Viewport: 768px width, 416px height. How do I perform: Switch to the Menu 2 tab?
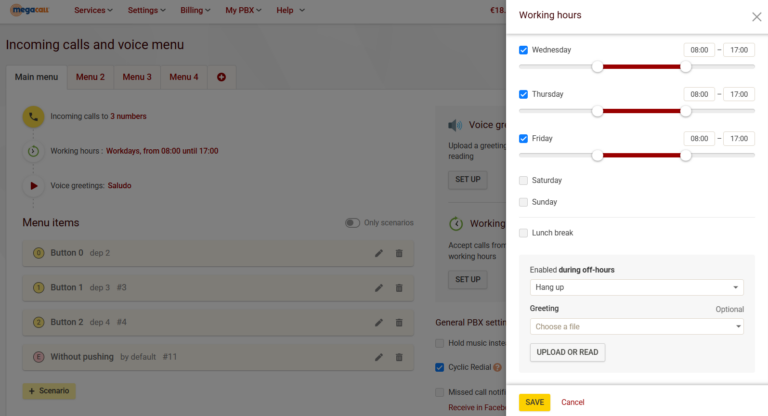tap(90, 77)
